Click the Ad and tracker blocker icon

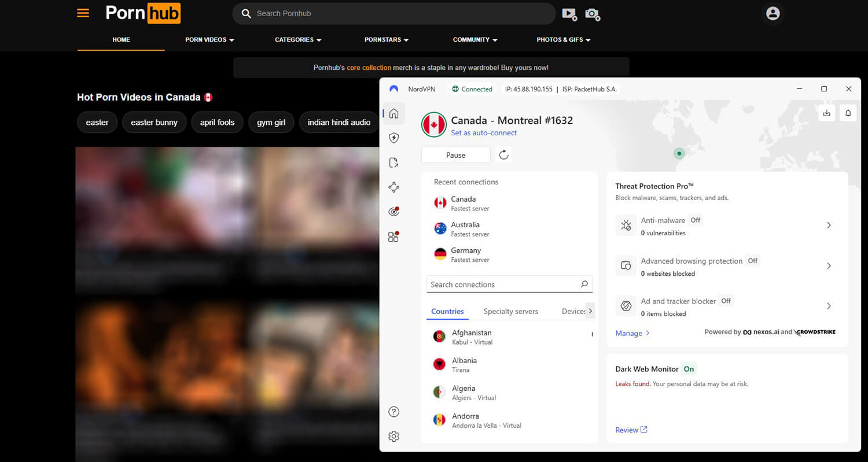(x=626, y=306)
